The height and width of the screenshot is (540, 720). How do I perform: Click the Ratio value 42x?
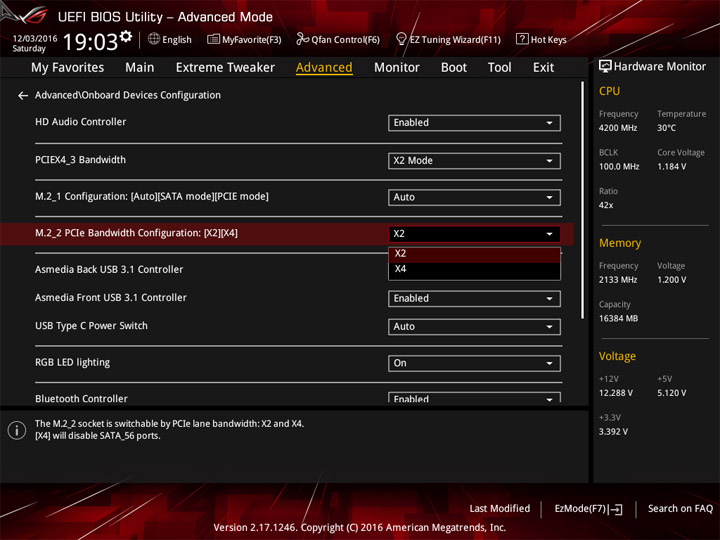point(606,205)
